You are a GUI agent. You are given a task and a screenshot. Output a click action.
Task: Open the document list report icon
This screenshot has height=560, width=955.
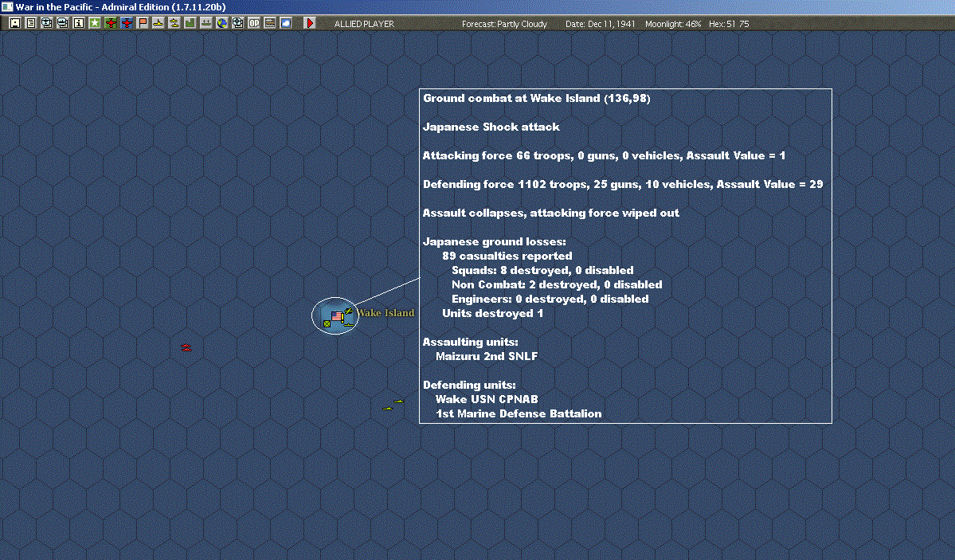[30, 23]
